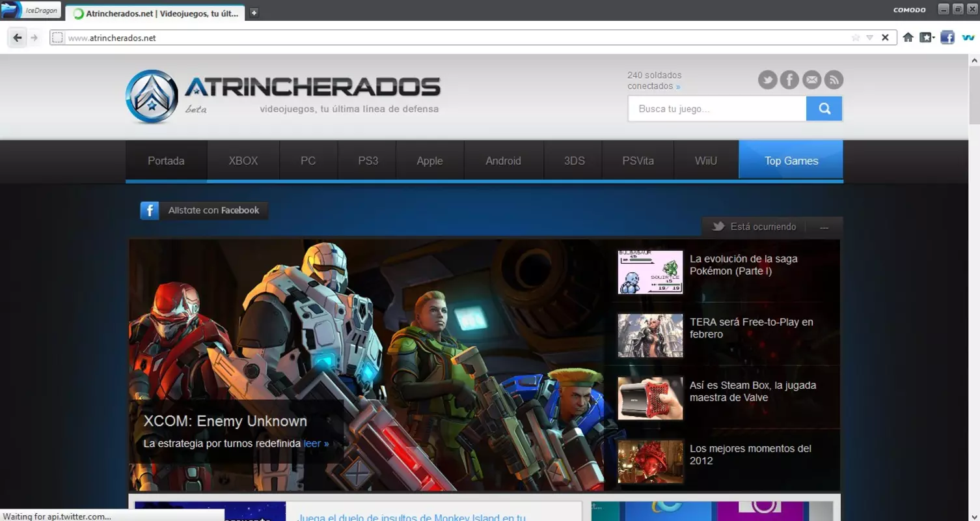Select the PS3 navigation tab
980x521 pixels.
(x=368, y=161)
